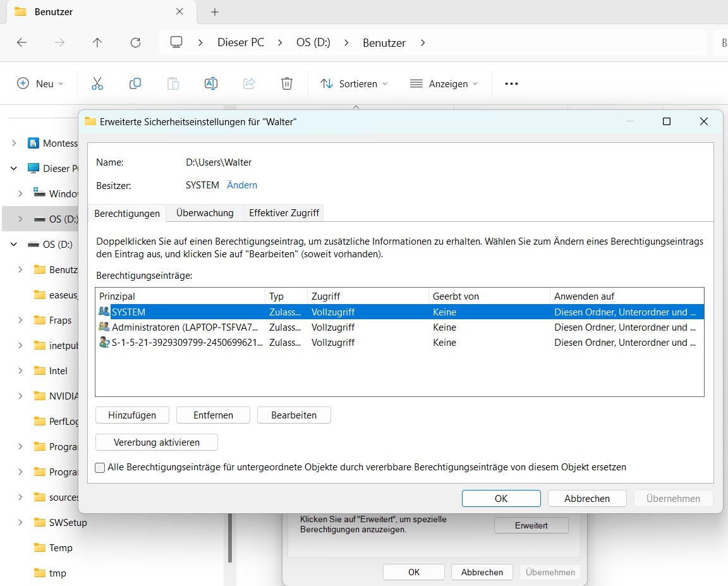Click Abbrechen in security settings dialog
The width and height of the screenshot is (728, 586).
pos(587,498)
